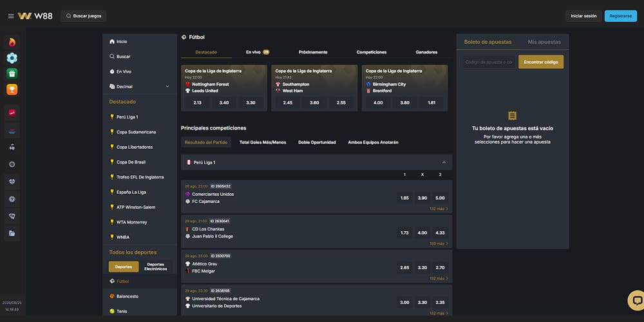Select the Deportes toggle button
This screenshot has width=644, height=322.
[124, 267]
